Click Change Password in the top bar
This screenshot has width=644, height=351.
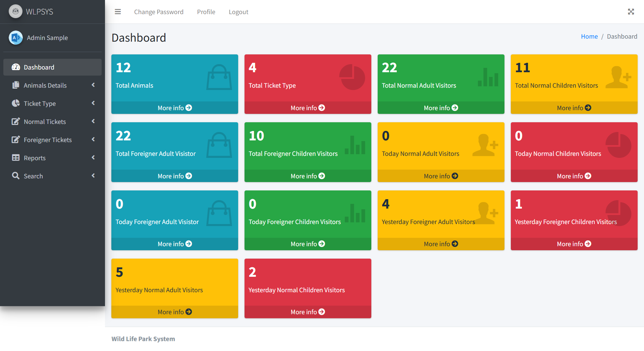[159, 12]
